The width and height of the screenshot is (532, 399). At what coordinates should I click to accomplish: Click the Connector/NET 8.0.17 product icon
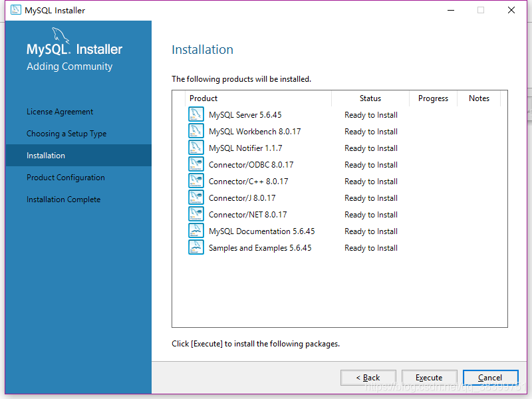point(196,214)
